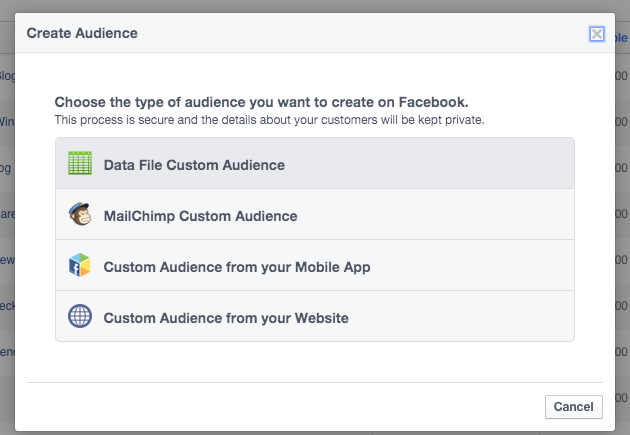The width and height of the screenshot is (630, 435).
Task: Select the Data File Custom Audience label
Action: click(194, 165)
